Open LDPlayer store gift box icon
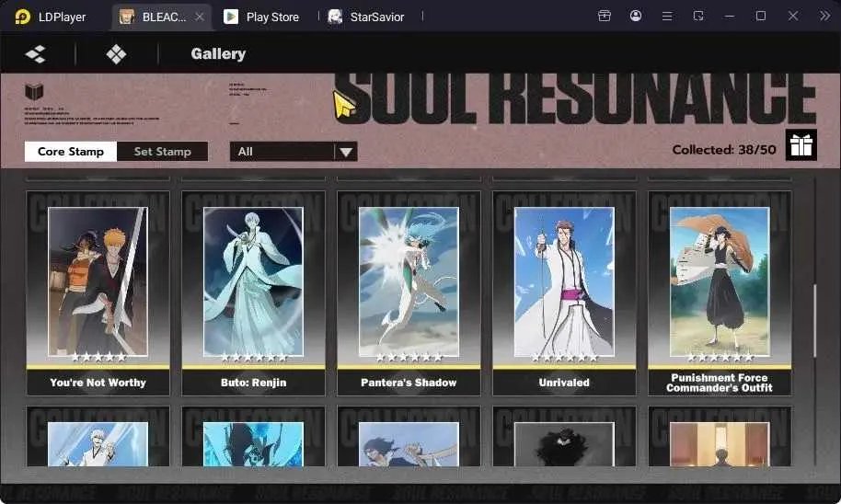 click(605, 16)
